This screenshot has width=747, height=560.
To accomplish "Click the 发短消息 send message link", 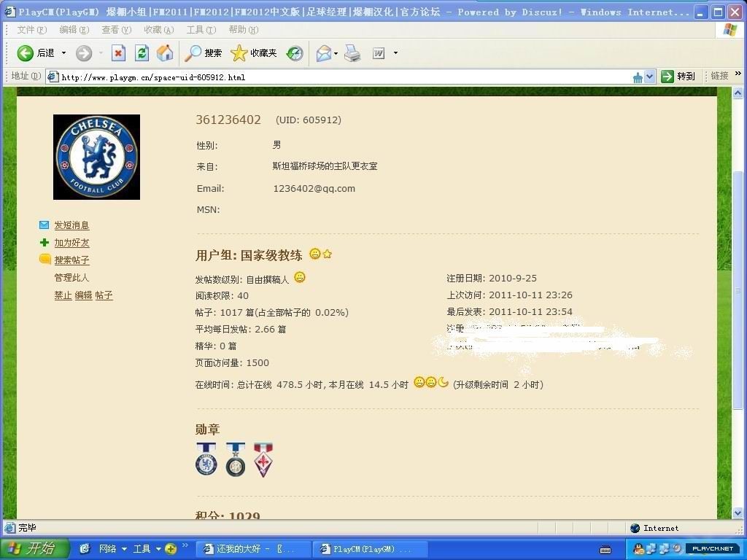I will pos(71,225).
